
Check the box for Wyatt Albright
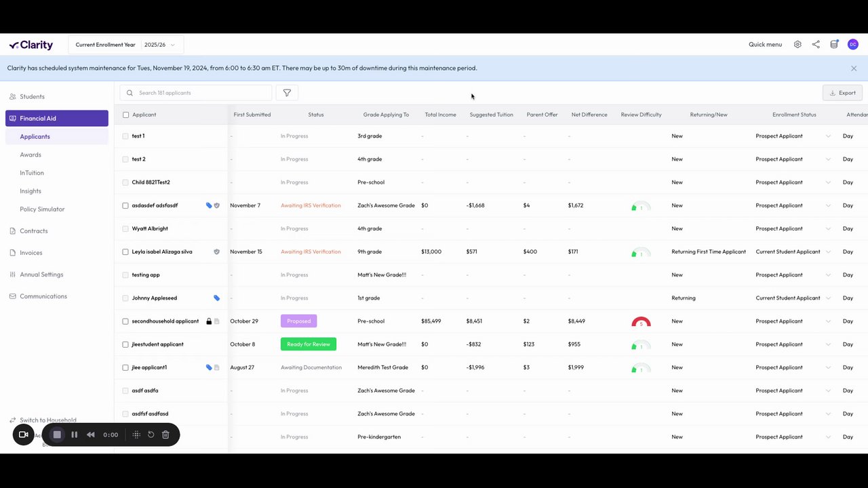125,228
